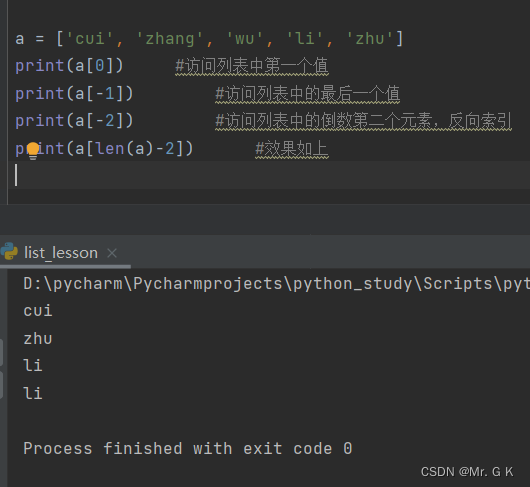Click 'Process finished with exit code 0'
The image size is (530, 487).
coord(188,449)
